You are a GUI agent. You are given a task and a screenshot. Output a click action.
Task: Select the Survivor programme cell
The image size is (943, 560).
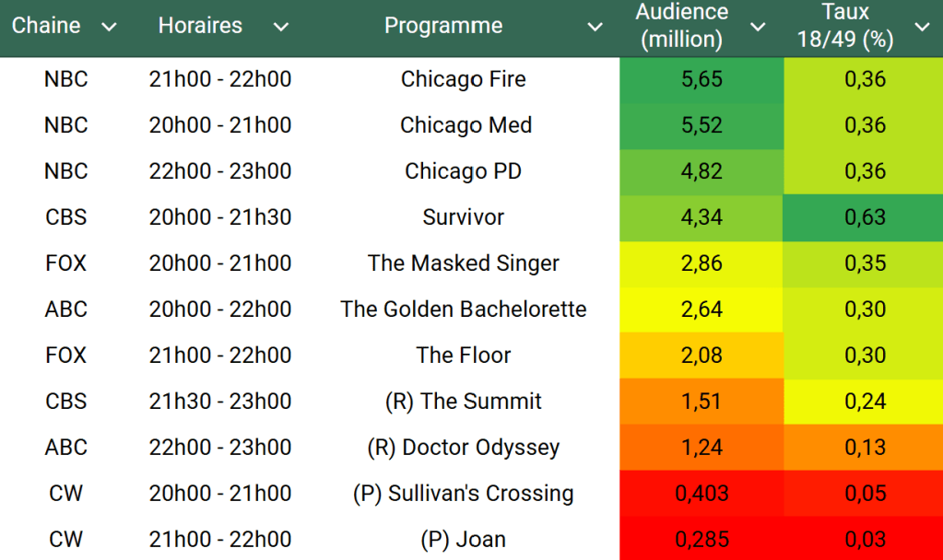463,217
